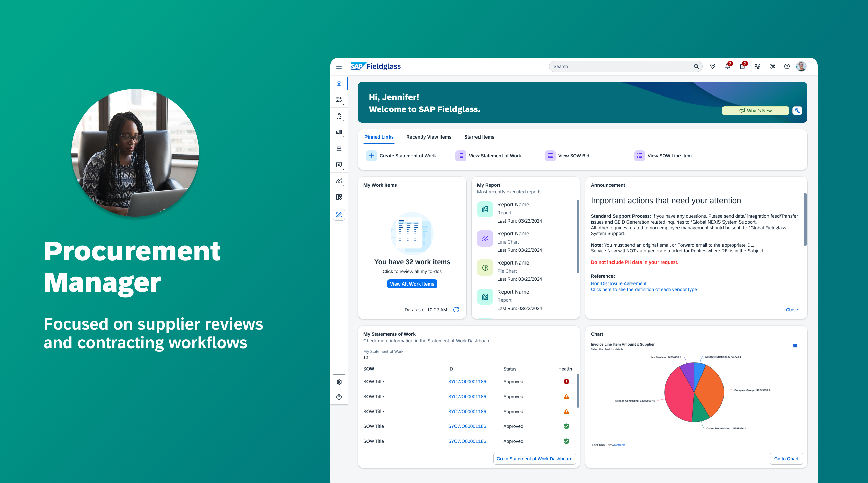The height and width of the screenshot is (483, 868).
Task: Click the analytics chart icon in sidebar
Action: tap(339, 181)
